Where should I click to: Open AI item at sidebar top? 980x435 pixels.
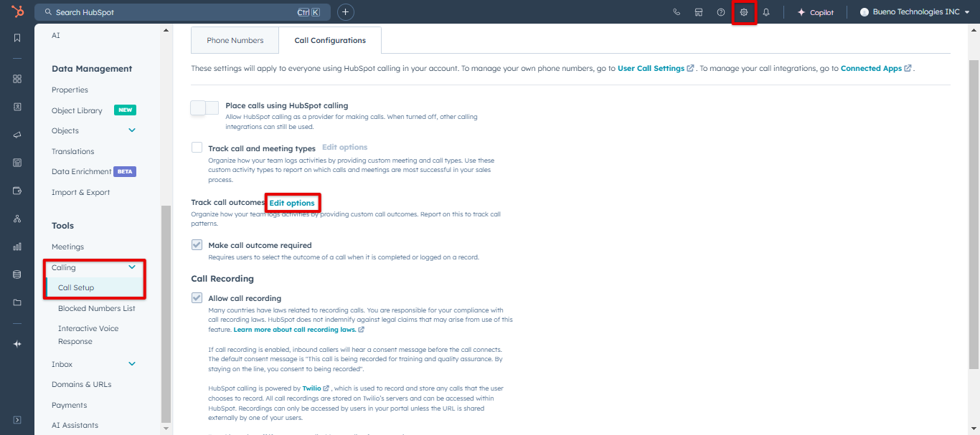56,35
